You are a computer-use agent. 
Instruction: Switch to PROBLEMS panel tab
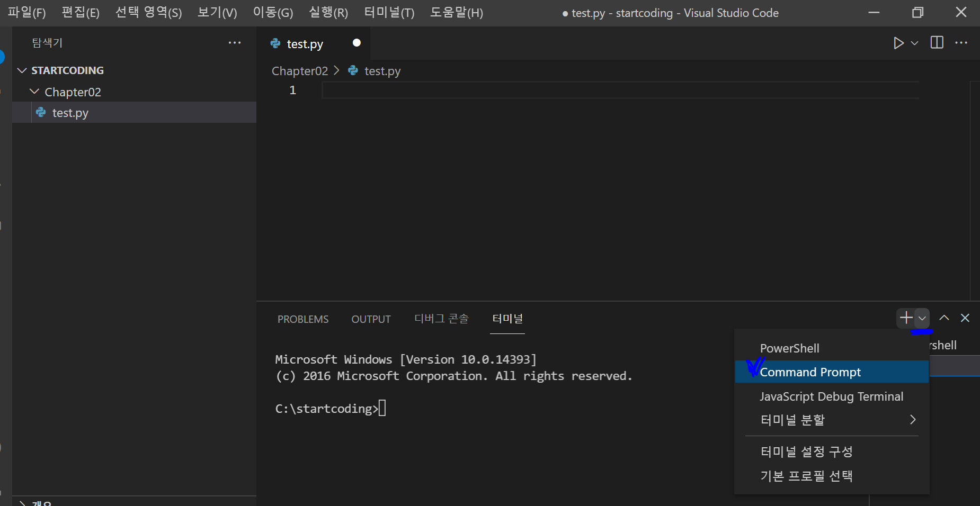tap(303, 319)
